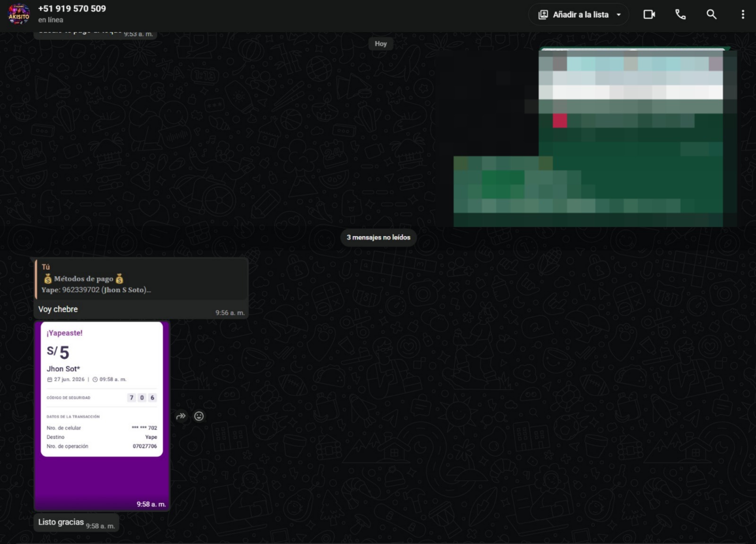Start a video call with the contact
This screenshot has width=756, height=544.
649,15
